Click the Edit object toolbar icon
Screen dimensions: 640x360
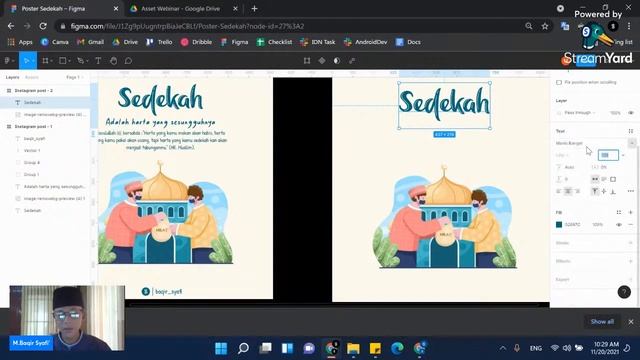tap(307, 61)
